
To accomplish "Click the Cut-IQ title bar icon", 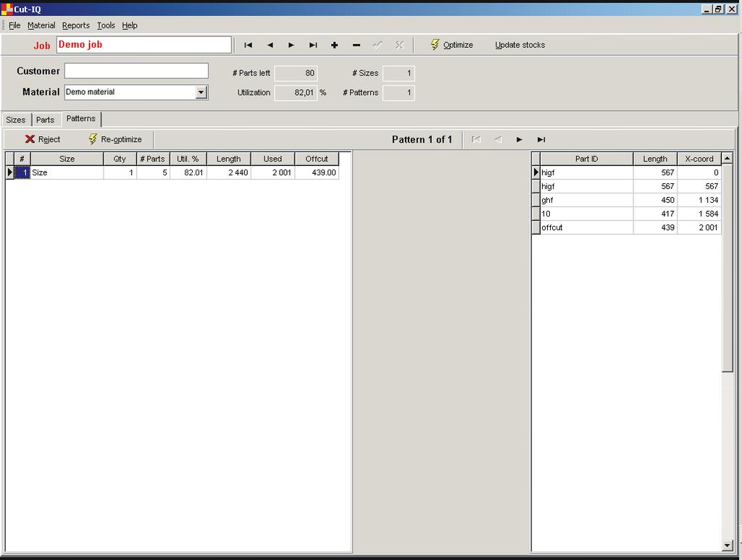I will [7, 9].
